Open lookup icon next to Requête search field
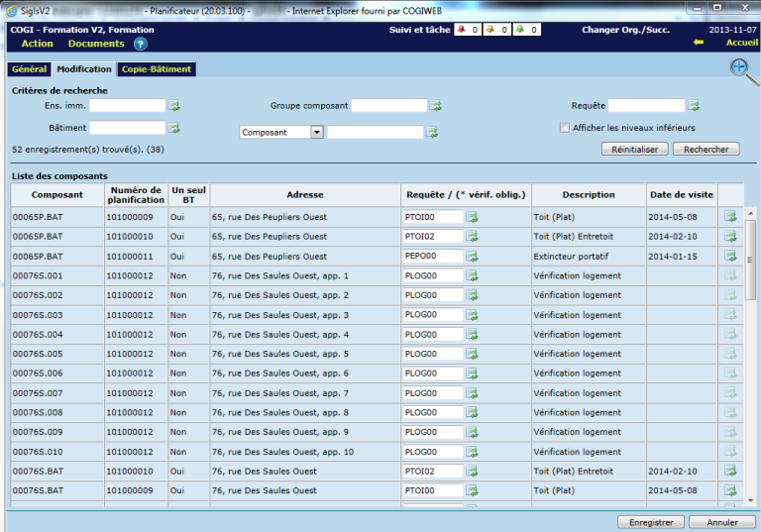The width and height of the screenshot is (761, 532). pyautogui.click(x=694, y=105)
